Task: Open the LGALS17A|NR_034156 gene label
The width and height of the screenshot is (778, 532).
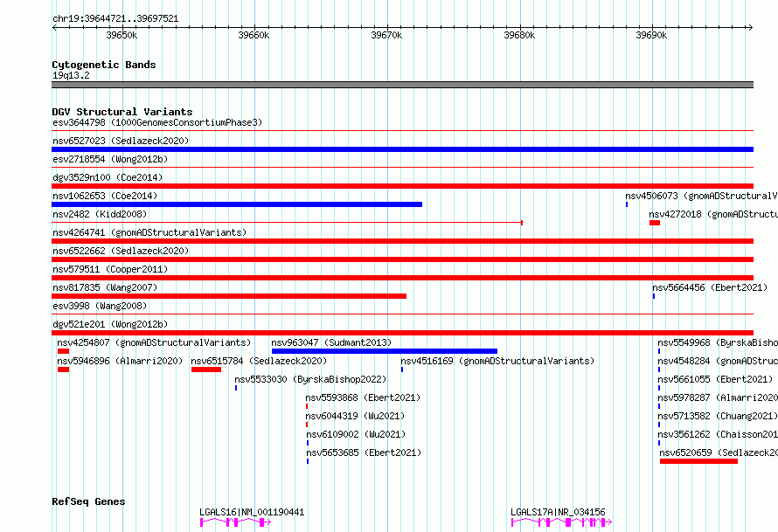Action: tap(558, 512)
